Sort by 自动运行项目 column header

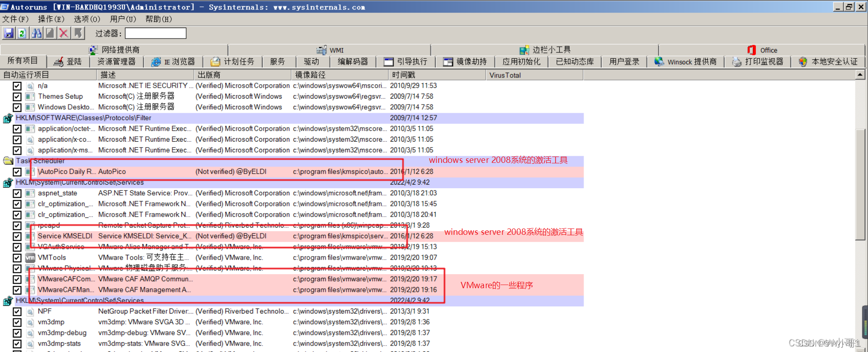48,75
